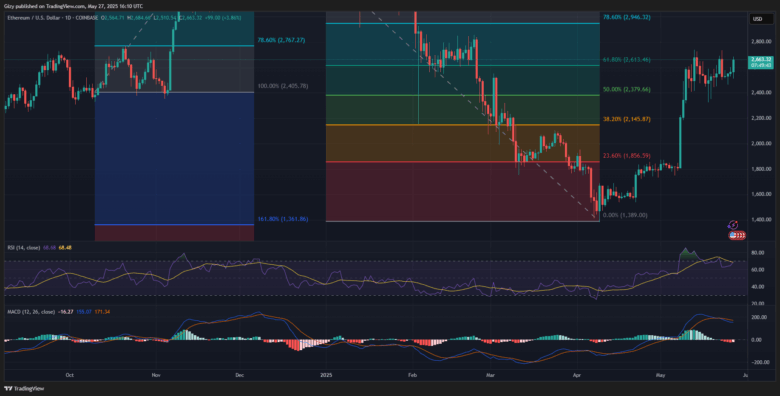Screen dimensions: 780x396
Task: Click the TradingView logo at bottom left
Action: (17, 389)
